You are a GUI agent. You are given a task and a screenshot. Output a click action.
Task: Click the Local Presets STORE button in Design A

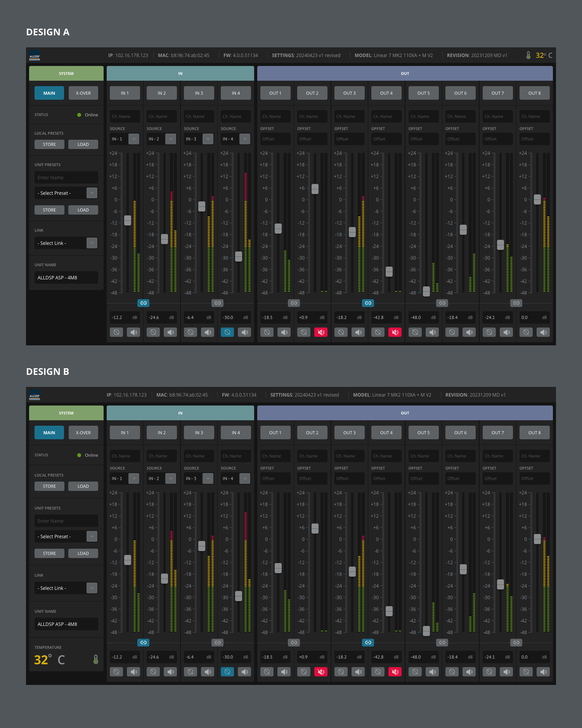pos(49,144)
